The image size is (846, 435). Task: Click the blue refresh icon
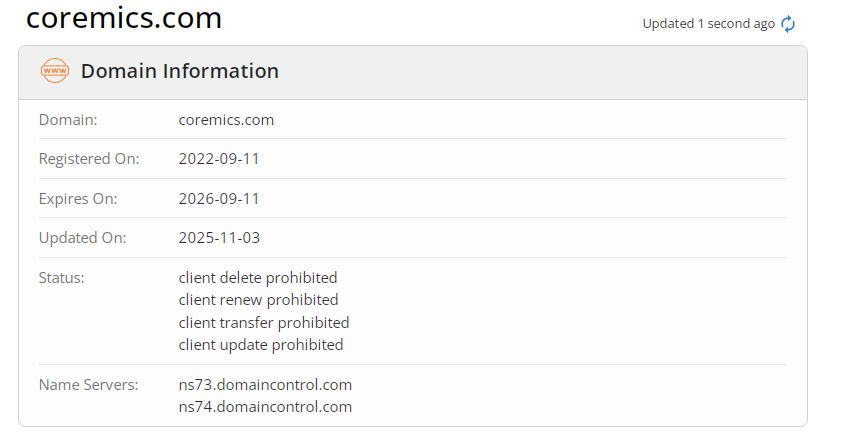point(788,24)
